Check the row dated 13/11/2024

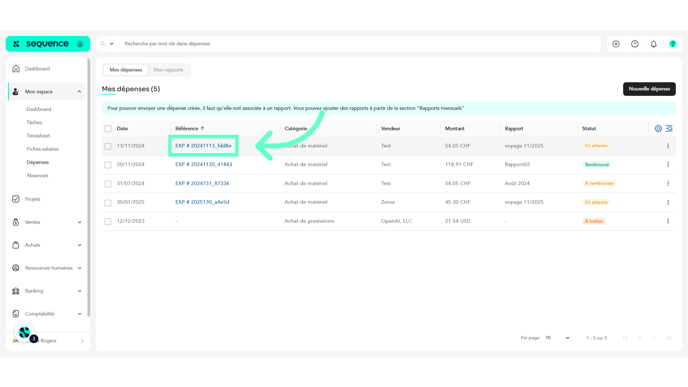click(108, 146)
